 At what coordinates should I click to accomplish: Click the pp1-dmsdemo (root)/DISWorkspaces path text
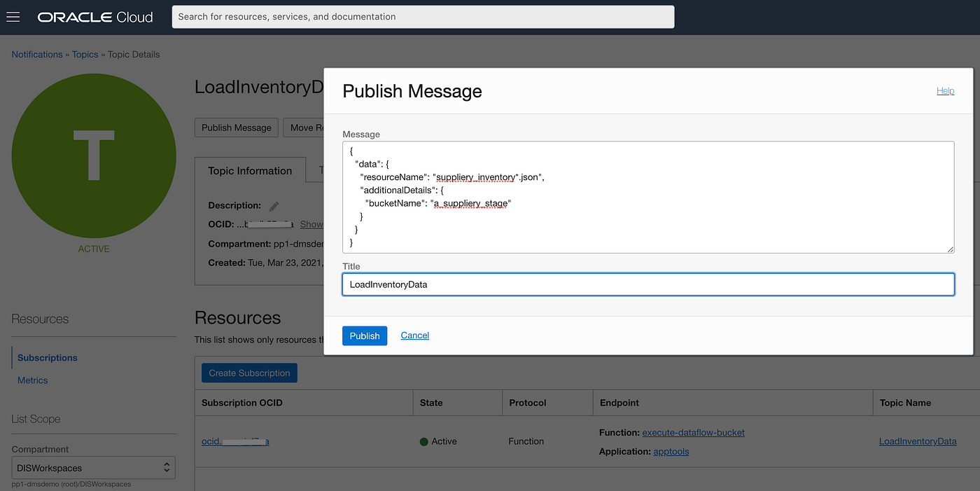pyautogui.click(x=71, y=484)
